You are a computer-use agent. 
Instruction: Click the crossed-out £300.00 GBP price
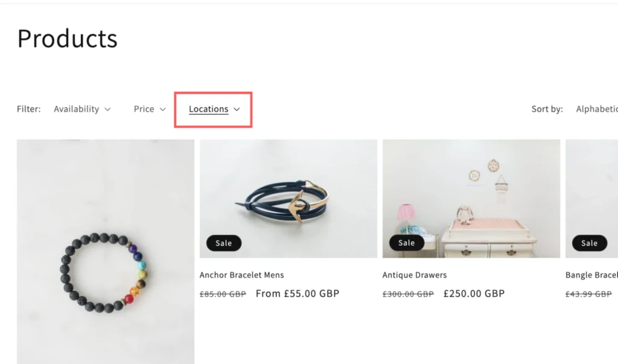408,295
